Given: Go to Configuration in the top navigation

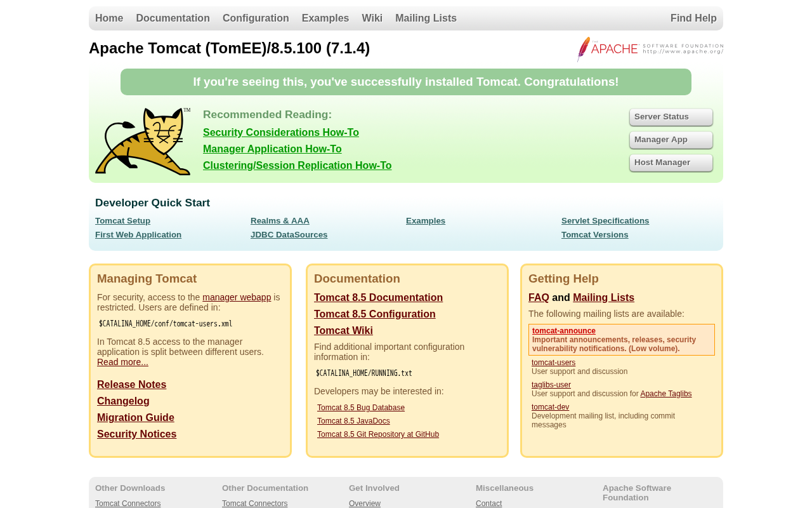Looking at the screenshot, I should (256, 18).
